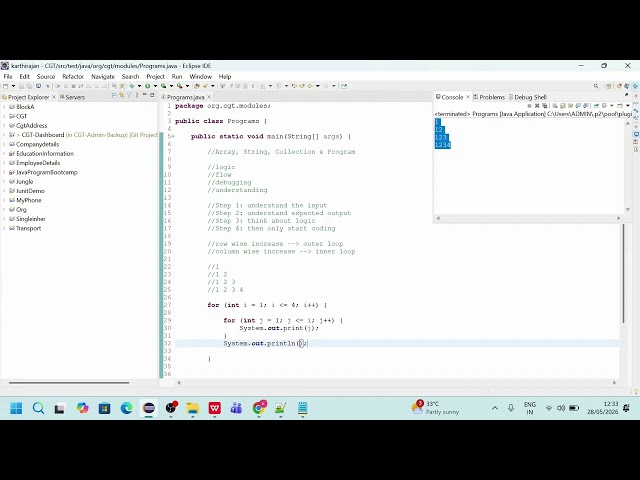640x480 pixels.
Task: Toggle Word Wrap in Console toolbar
Action: [570, 106]
